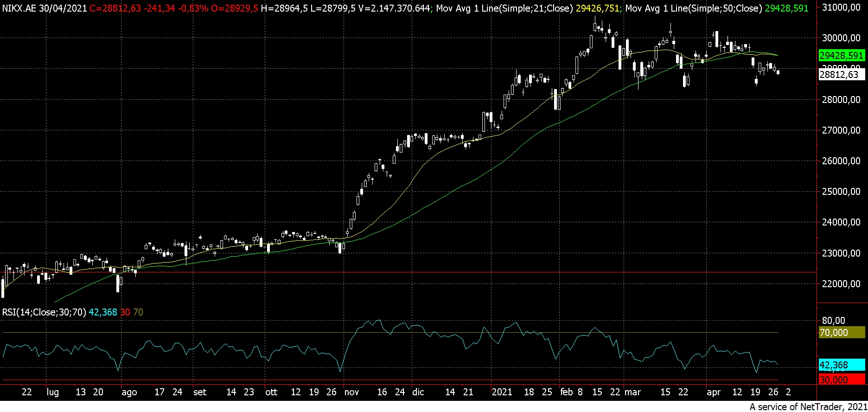Screen dimensions: 868x412
Task: Click the 30000,00 price axis label
Action: [x=841, y=38]
